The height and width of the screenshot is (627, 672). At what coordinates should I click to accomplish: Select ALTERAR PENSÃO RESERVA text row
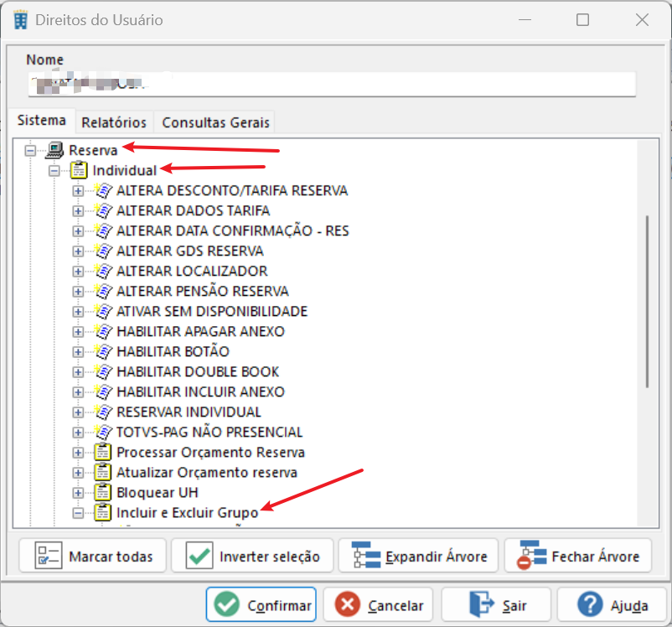pyautogui.click(x=202, y=291)
